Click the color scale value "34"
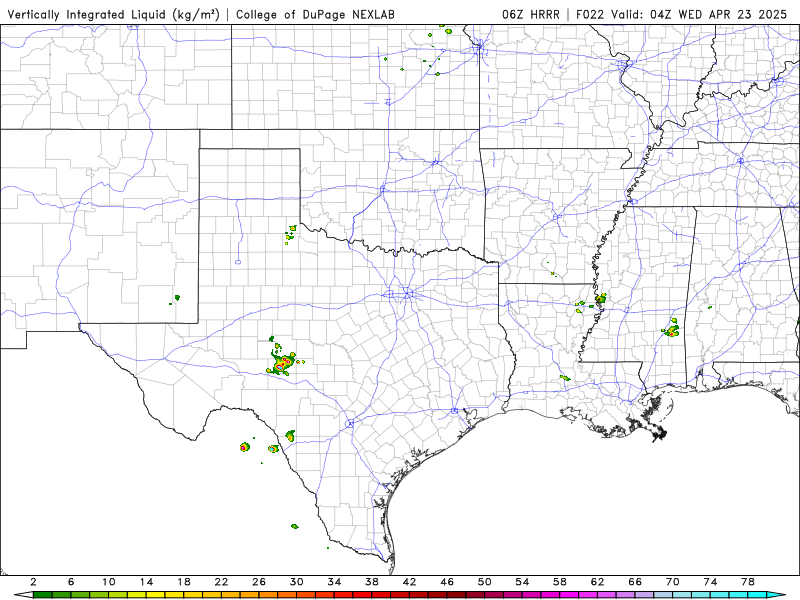800x600 pixels. coord(334,582)
